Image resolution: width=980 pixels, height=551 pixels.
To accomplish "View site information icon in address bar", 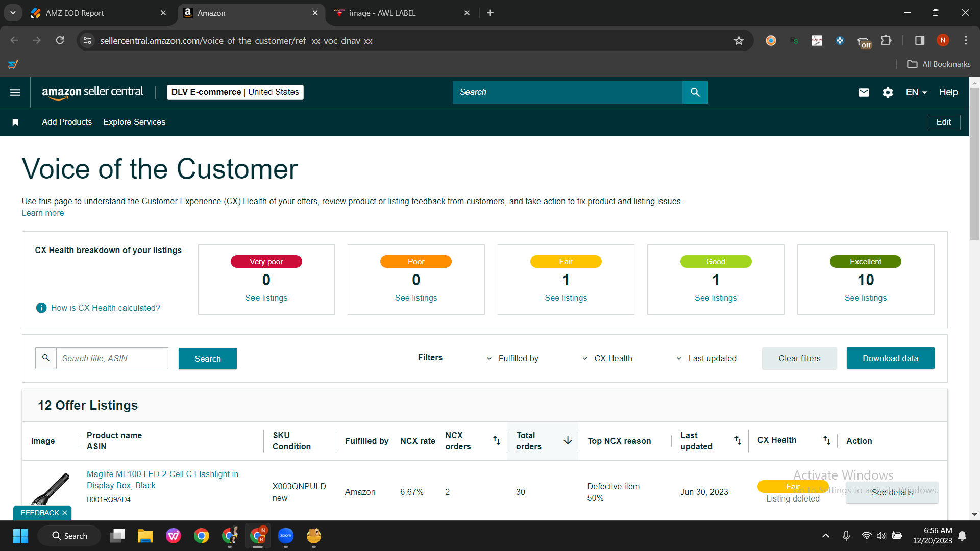I will click(x=88, y=41).
